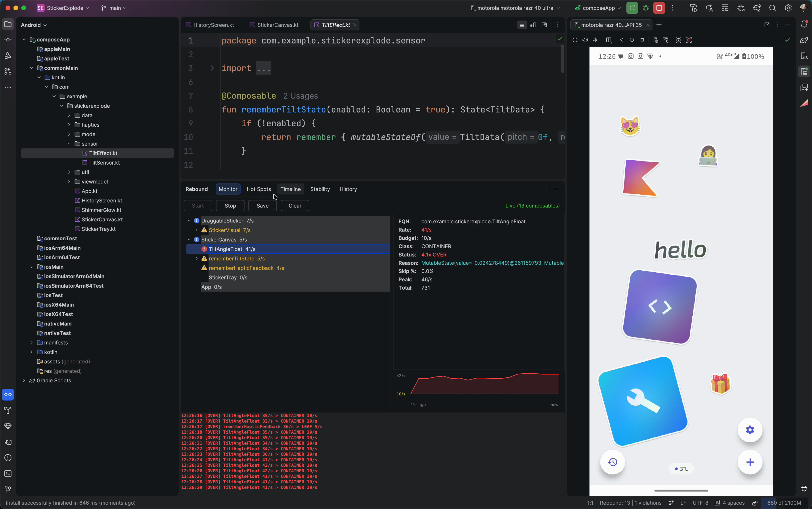This screenshot has width=812, height=509.
Task: Click the Save button in Rebound
Action: point(262,206)
